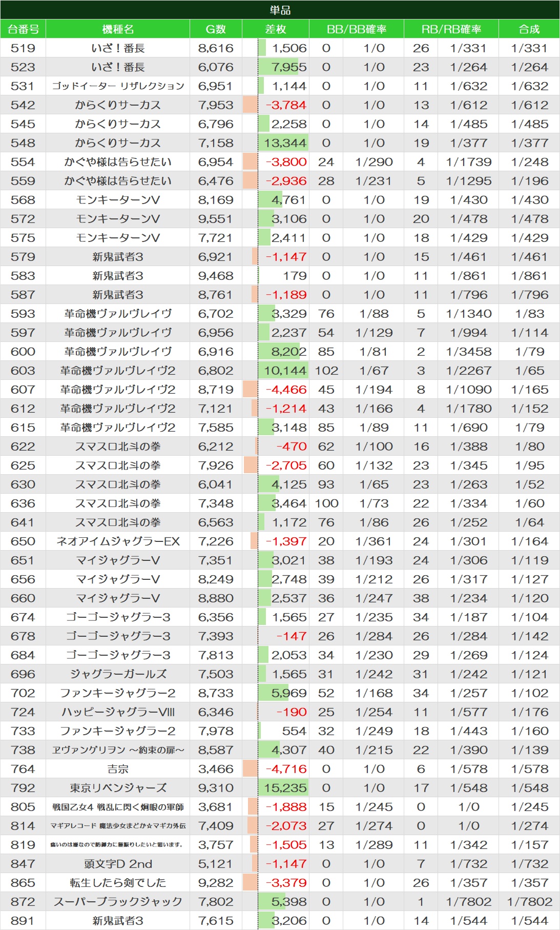Screen dimensions: 560x930
Task: Click 転生したら剣でした machine name
Action: (x=118, y=883)
